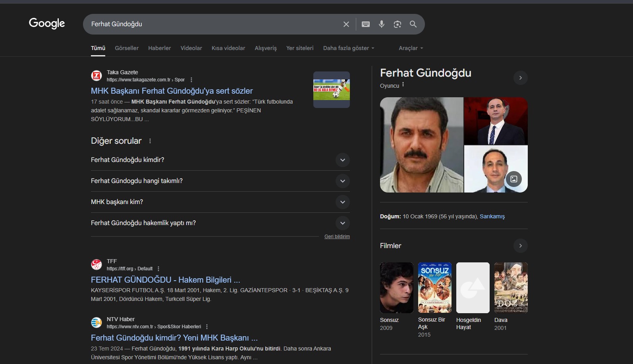Screen dimensions: 633x364
Task: Open the photo with the red background
Action: coord(496,121)
